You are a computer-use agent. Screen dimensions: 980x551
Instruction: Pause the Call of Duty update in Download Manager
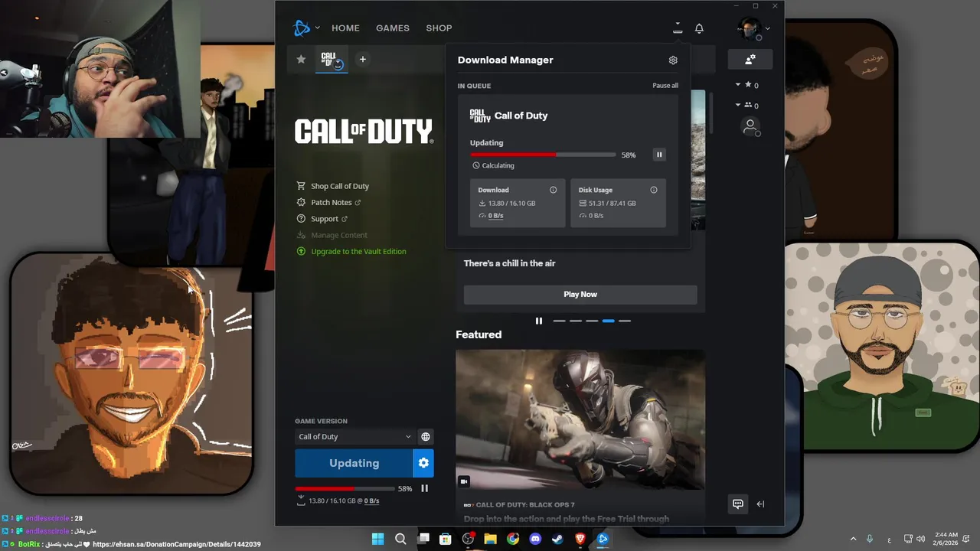(x=659, y=155)
